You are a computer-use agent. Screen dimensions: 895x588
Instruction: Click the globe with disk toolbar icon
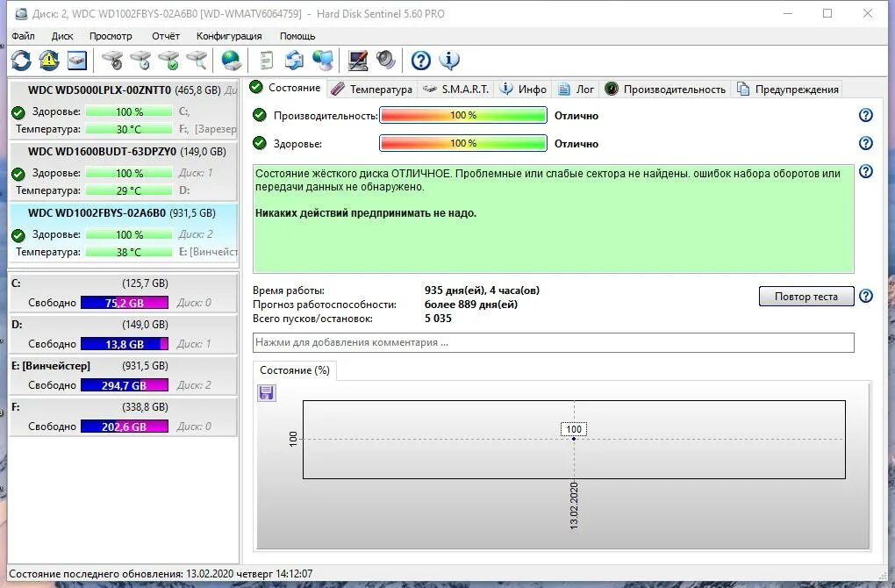pos(231,60)
